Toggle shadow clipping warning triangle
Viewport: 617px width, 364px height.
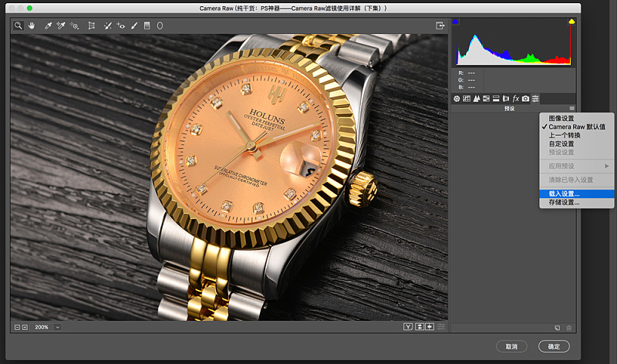455,22
